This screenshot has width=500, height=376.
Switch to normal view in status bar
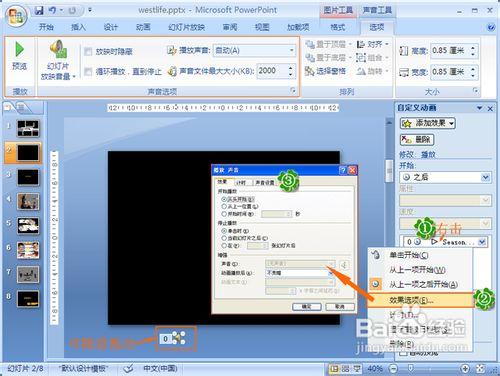pyautogui.click(x=334, y=369)
